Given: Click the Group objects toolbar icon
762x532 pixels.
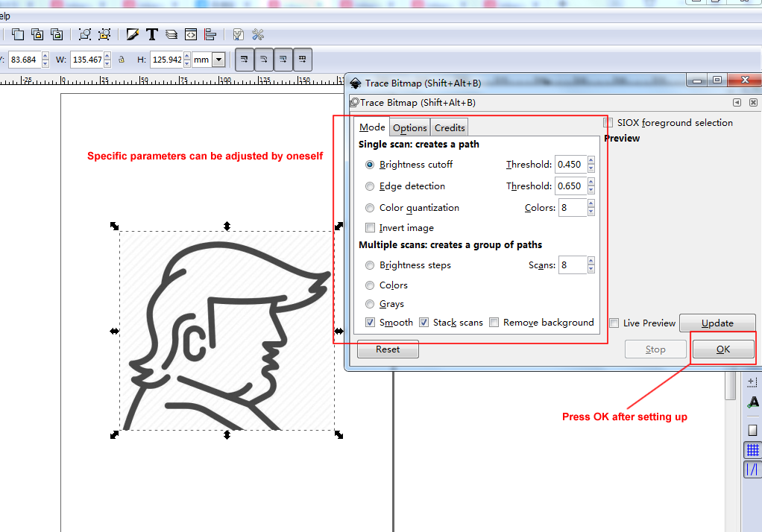Looking at the screenshot, I should (x=85, y=34).
